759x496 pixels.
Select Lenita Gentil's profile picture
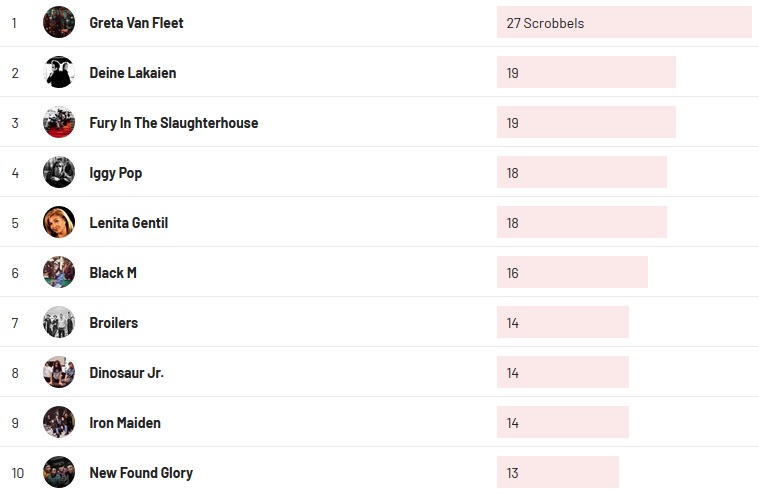(59, 222)
